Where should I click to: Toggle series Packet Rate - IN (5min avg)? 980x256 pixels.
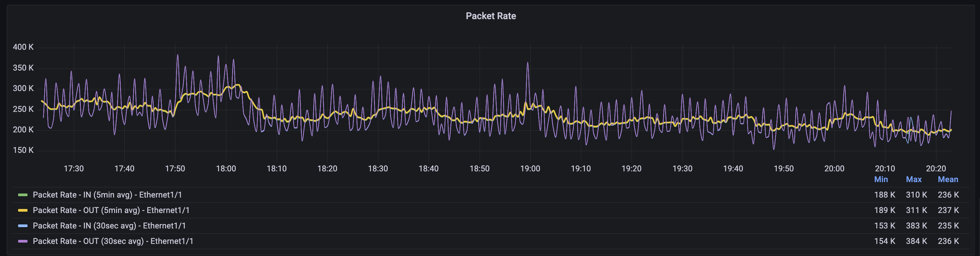[107, 195]
